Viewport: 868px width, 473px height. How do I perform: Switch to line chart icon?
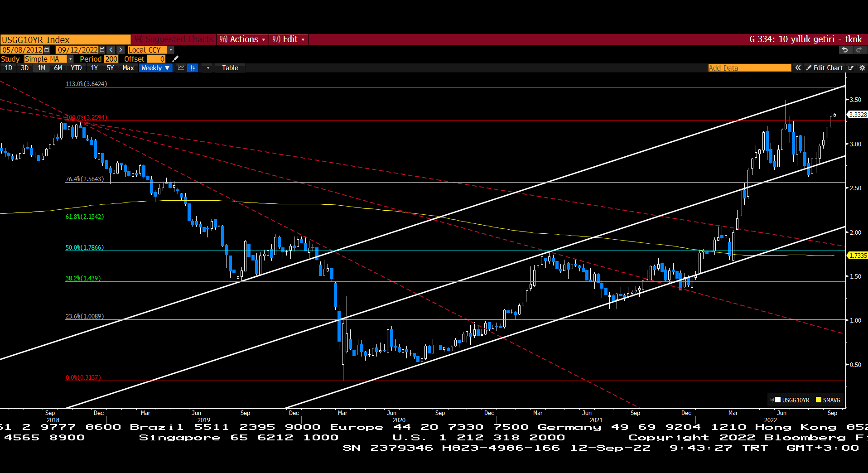[181, 68]
